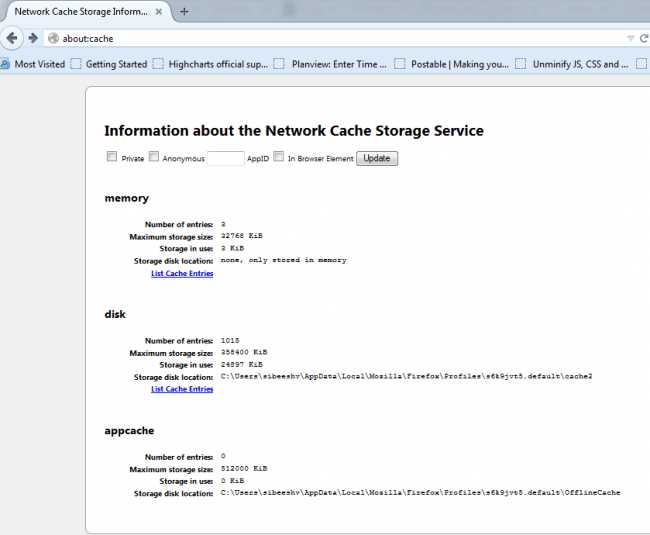Reload the page with the refresh icon
Screen dimensions: 650x535
tap(644, 39)
